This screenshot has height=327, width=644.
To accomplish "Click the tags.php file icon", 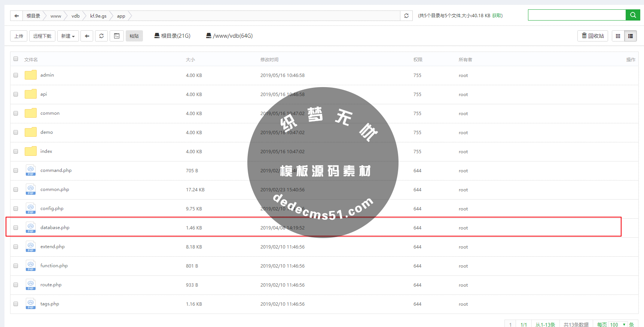I will click(x=31, y=304).
